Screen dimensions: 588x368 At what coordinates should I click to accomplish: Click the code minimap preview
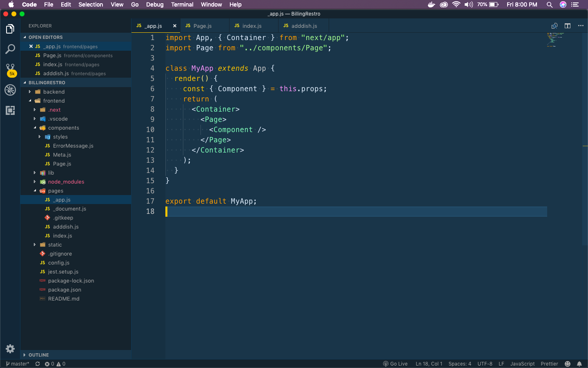556,40
